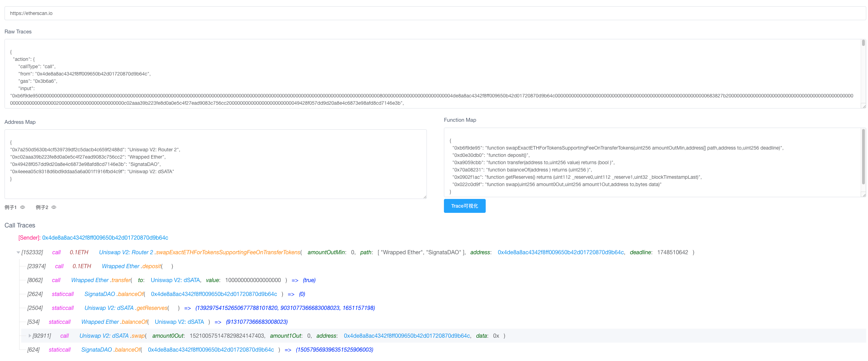868x361 pixels.
Task: Collapse the swapExactETHForTokens root call trace
Action: click(18, 252)
